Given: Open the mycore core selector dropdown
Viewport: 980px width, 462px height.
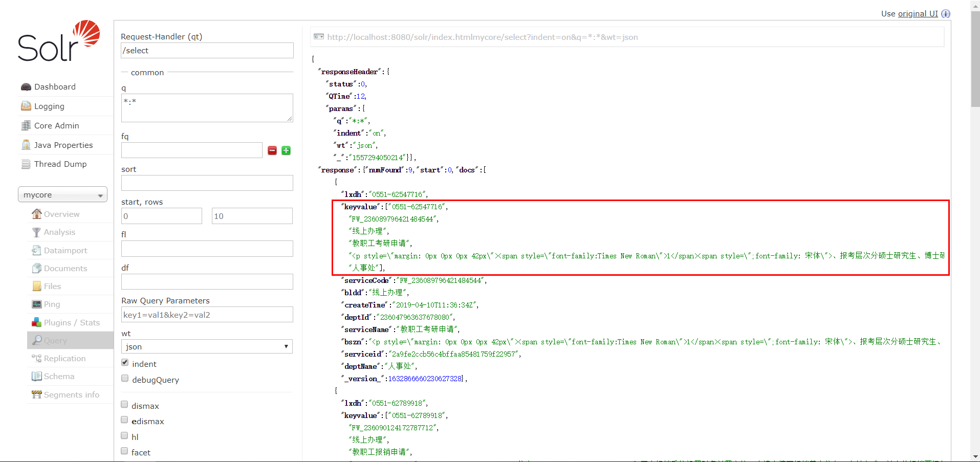Looking at the screenshot, I should pos(62,195).
